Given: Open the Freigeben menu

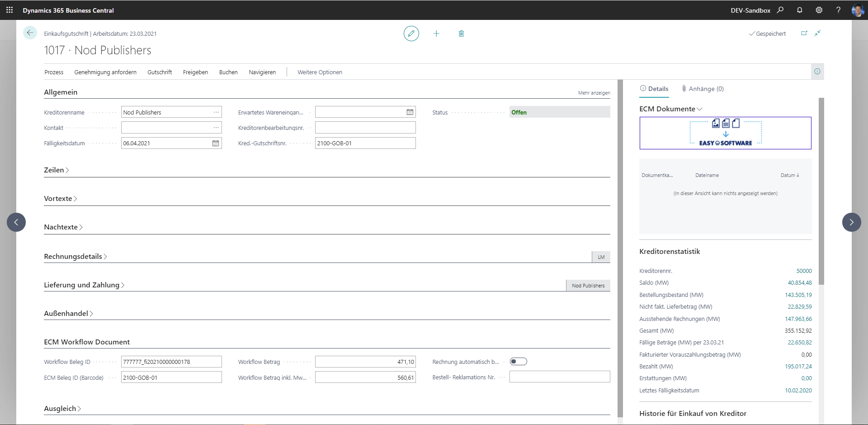Looking at the screenshot, I should click(x=195, y=72).
